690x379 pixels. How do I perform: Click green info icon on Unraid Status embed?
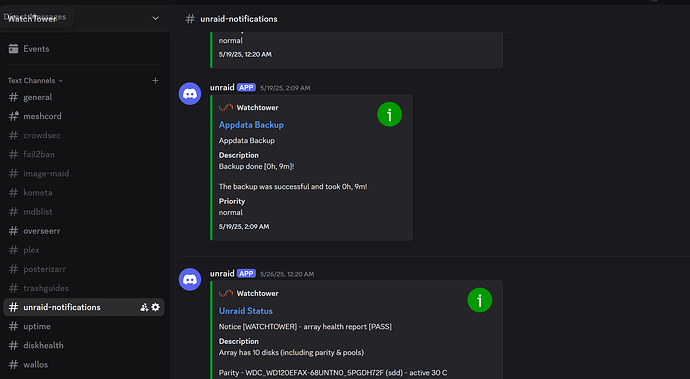pos(480,300)
